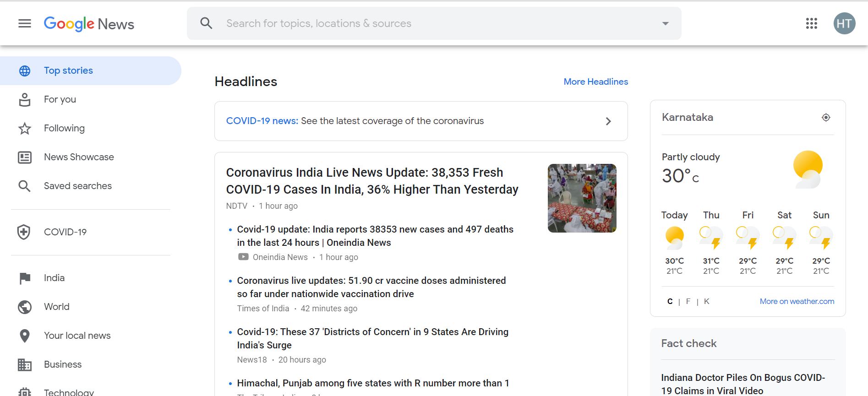Open the NDTV article thumbnail image

[x=582, y=198]
